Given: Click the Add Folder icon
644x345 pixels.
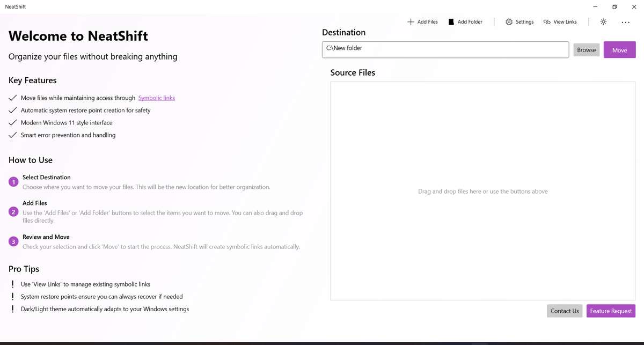Looking at the screenshot, I should pos(451,22).
